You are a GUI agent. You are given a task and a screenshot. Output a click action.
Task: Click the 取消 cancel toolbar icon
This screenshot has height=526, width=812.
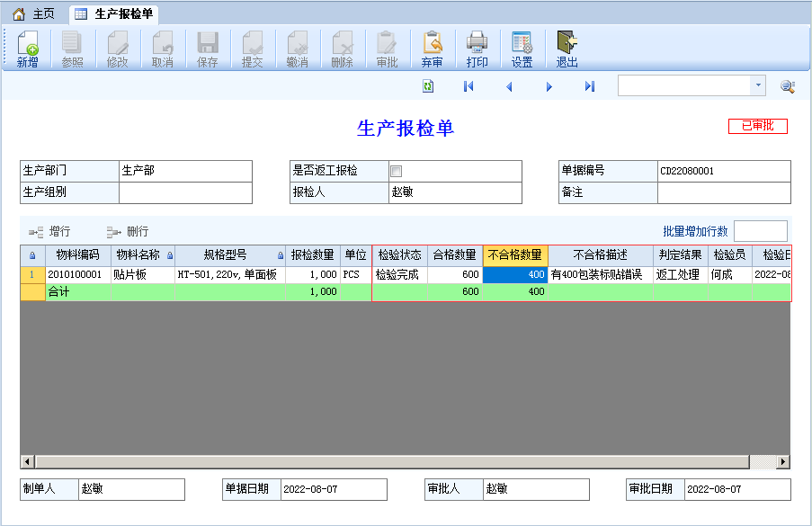coord(162,49)
